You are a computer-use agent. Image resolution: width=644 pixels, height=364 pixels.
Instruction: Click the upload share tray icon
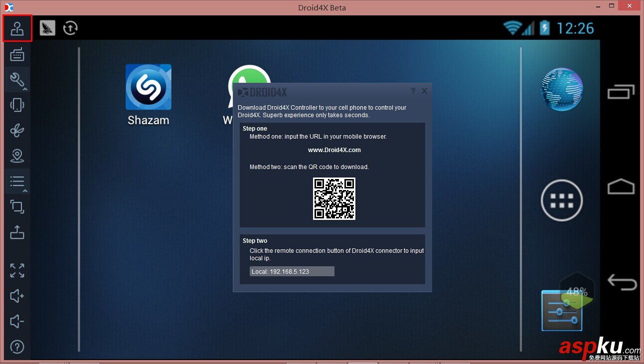pos(17,232)
